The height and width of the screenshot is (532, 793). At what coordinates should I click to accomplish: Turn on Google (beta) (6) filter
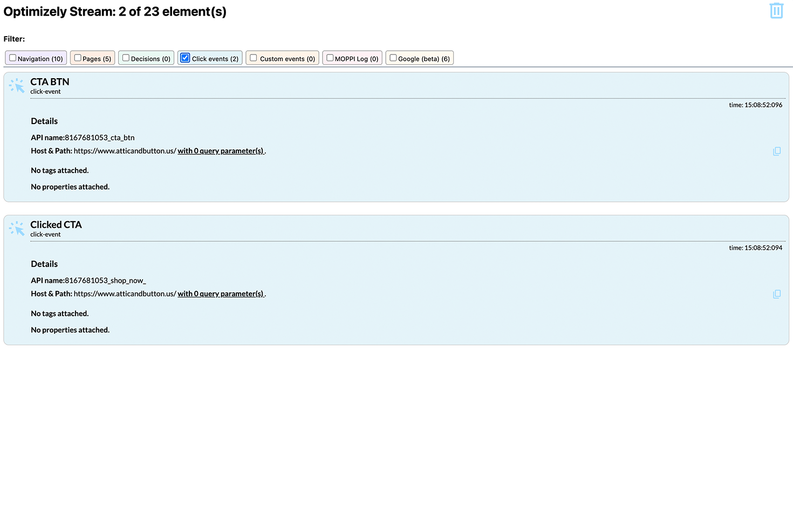click(393, 58)
